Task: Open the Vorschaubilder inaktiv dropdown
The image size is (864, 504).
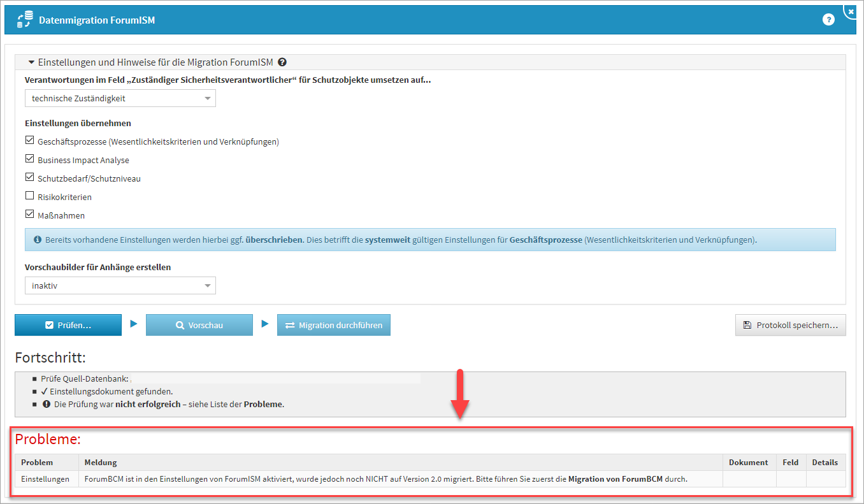Action: (120, 285)
